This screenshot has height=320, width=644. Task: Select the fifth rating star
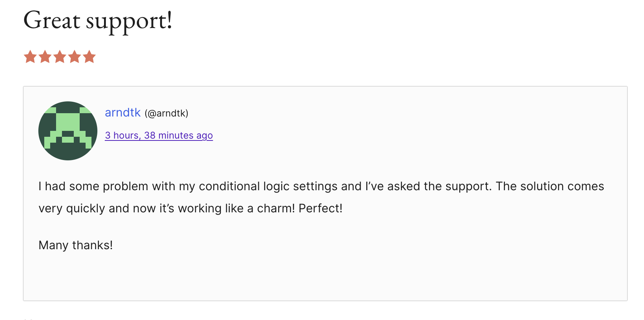coord(89,57)
